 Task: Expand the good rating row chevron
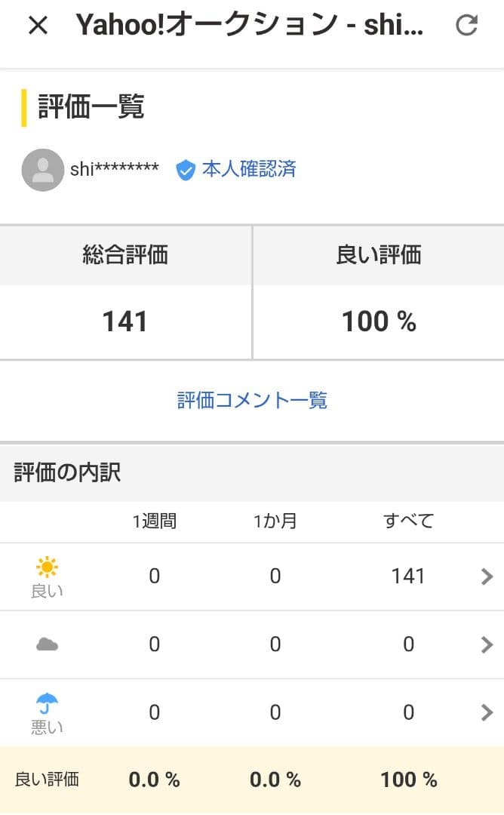click(x=487, y=577)
